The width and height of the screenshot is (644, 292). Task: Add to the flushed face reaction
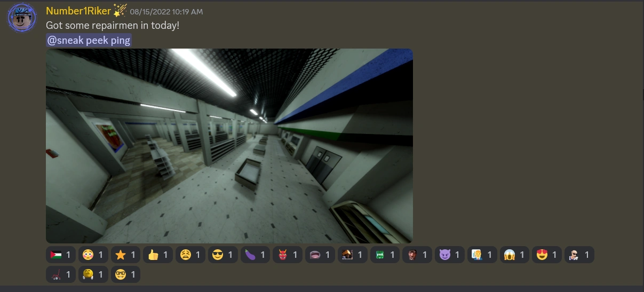coord(93,255)
